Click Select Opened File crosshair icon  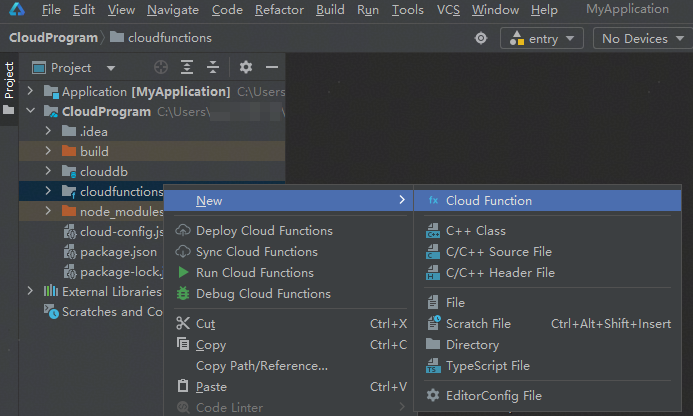tap(162, 67)
